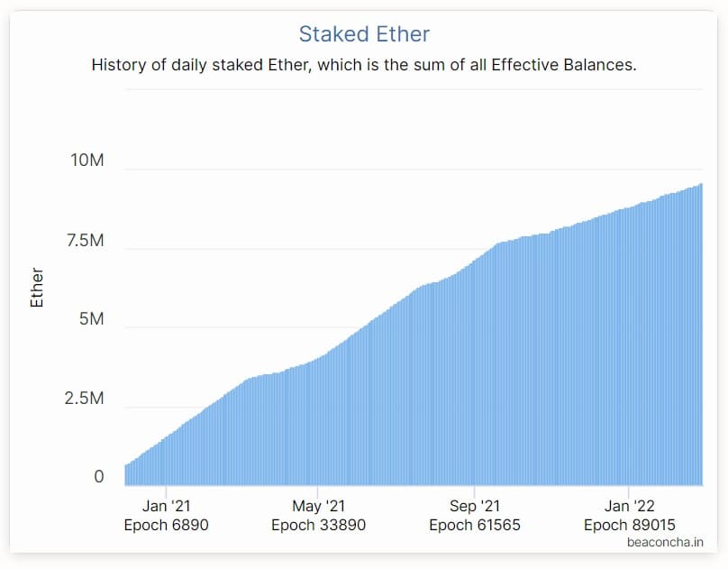Click the Ether y-axis title
The height and width of the screenshot is (569, 728).
pyautogui.click(x=37, y=287)
